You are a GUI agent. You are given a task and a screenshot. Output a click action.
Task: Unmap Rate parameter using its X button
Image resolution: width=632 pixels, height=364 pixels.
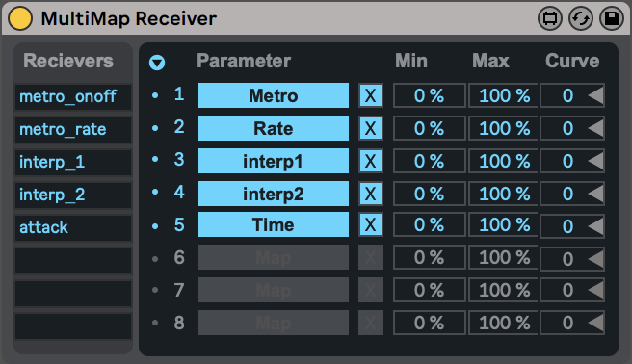click(x=370, y=128)
